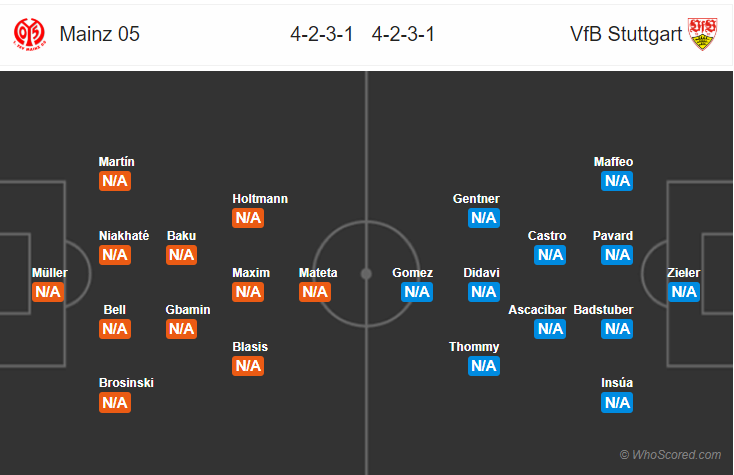Viewport: 734px width, 475px height.
Task: Select Gomez's blue rating badge
Action: (x=416, y=292)
